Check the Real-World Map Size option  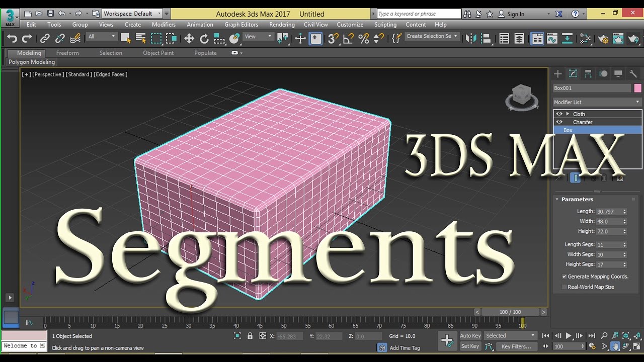(x=565, y=287)
